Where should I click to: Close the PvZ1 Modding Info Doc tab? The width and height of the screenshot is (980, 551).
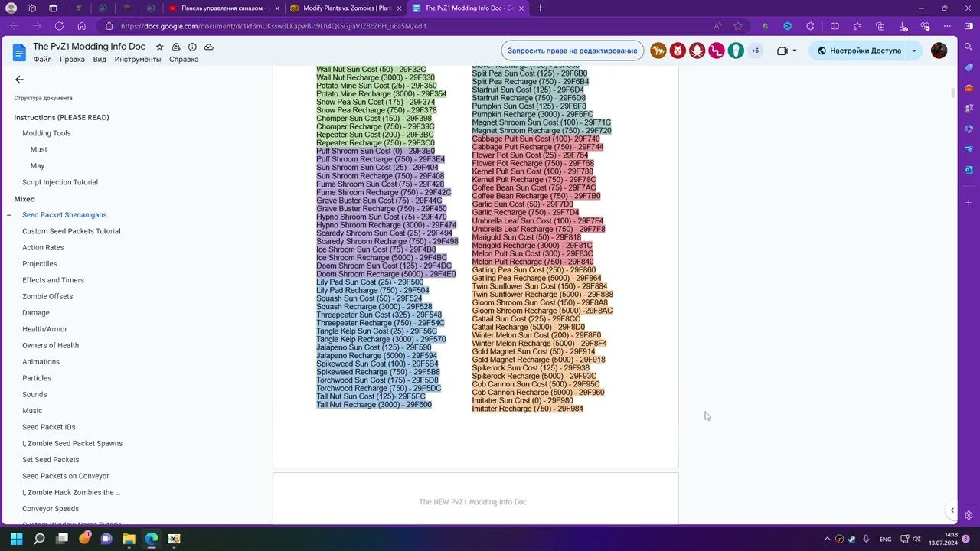tap(521, 8)
